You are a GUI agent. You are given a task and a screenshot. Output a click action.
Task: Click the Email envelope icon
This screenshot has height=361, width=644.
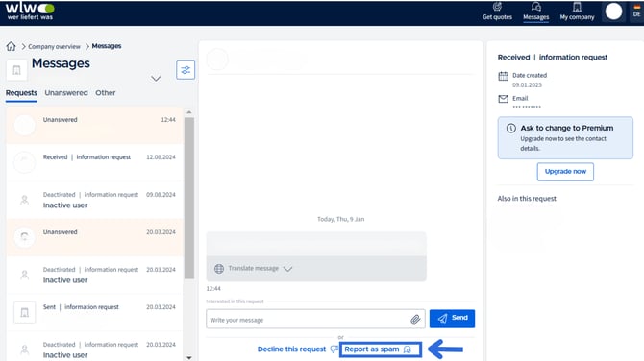coord(503,99)
